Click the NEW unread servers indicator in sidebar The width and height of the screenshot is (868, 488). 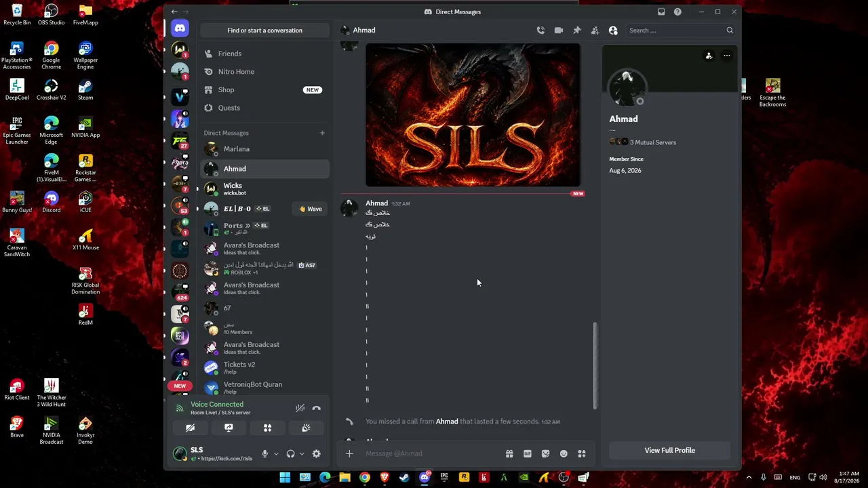point(180,386)
